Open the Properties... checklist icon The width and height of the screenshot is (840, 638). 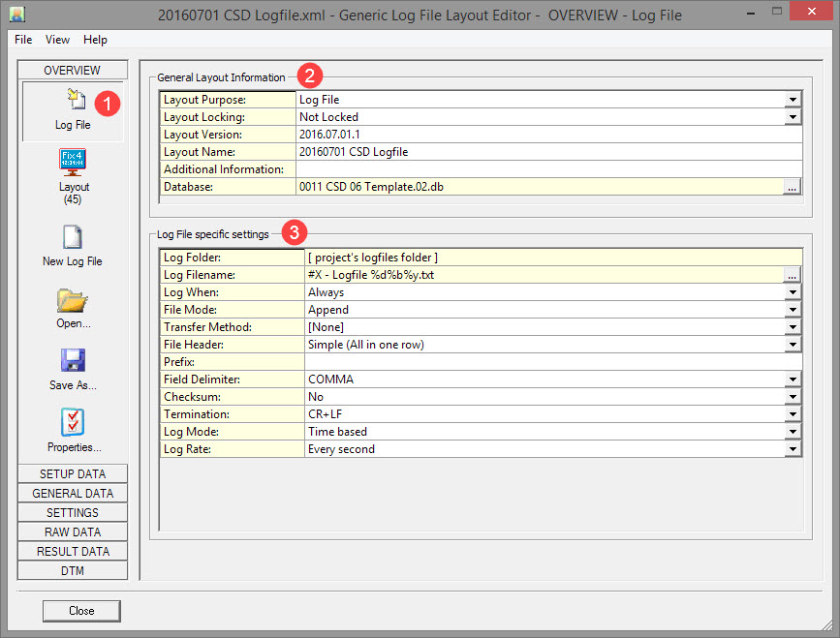tap(74, 423)
